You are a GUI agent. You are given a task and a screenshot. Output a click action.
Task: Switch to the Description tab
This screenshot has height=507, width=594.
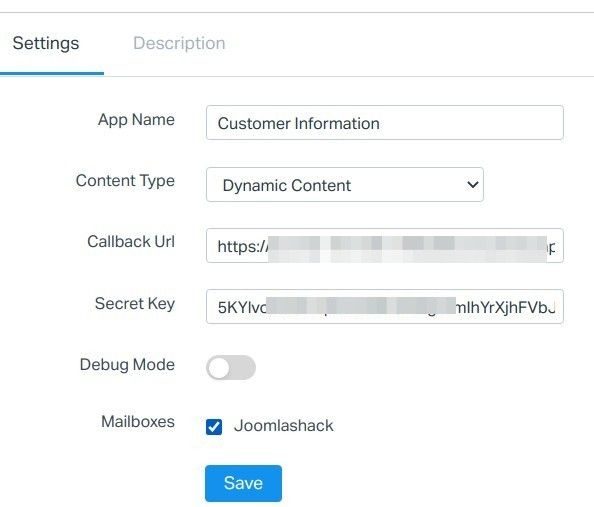pyautogui.click(x=179, y=43)
